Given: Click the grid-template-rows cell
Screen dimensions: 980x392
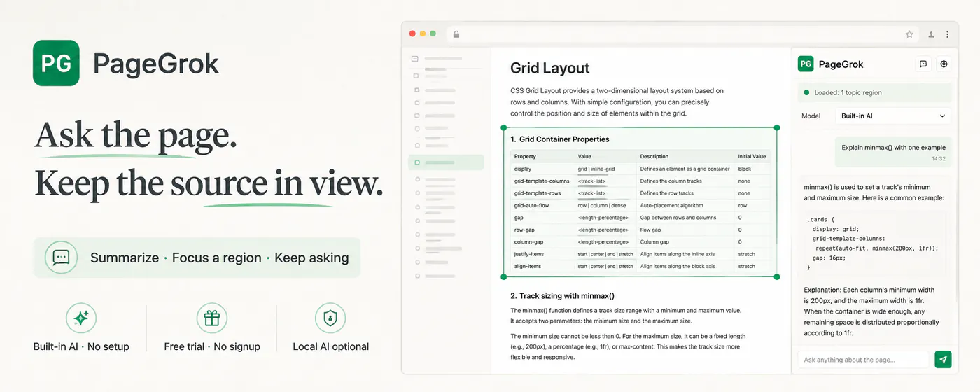Looking at the screenshot, I should pyautogui.click(x=537, y=193).
